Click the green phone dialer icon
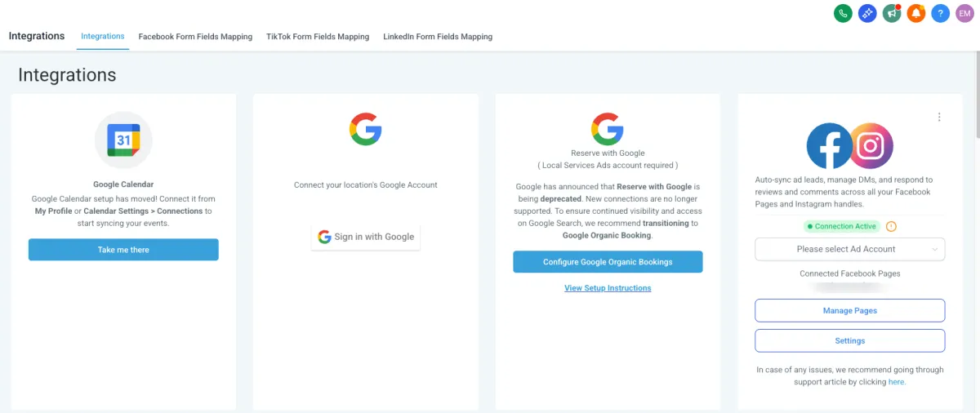The width and height of the screenshot is (980, 413). pyautogui.click(x=843, y=13)
